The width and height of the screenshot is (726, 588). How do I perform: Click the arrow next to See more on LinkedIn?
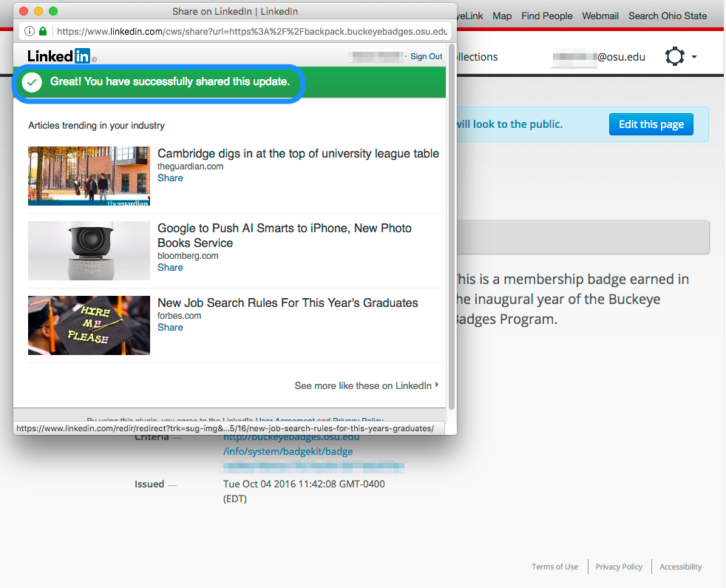click(437, 385)
